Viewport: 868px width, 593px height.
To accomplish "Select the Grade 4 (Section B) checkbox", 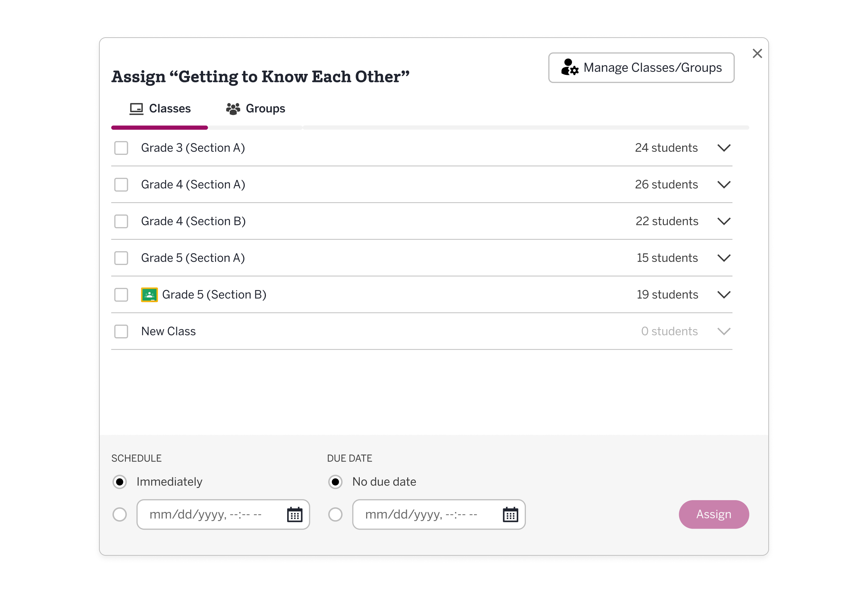I will 121,221.
